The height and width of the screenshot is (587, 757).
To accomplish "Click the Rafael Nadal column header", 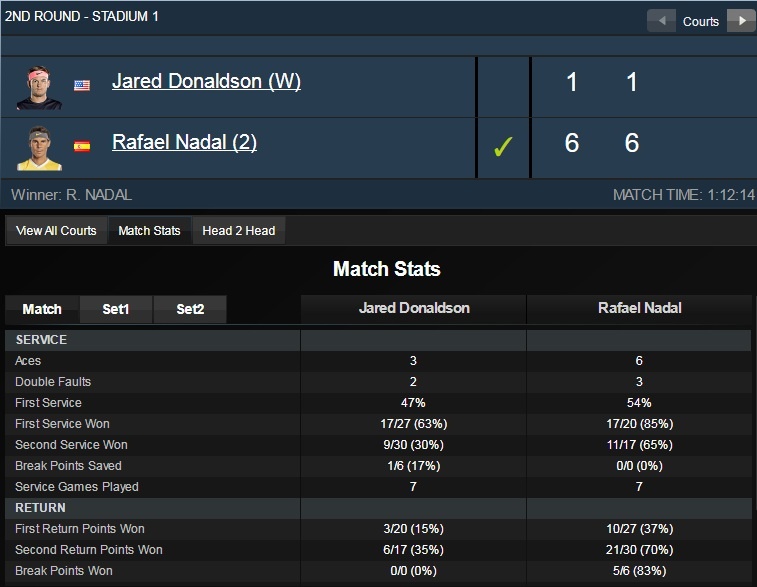I will pyautogui.click(x=639, y=309).
